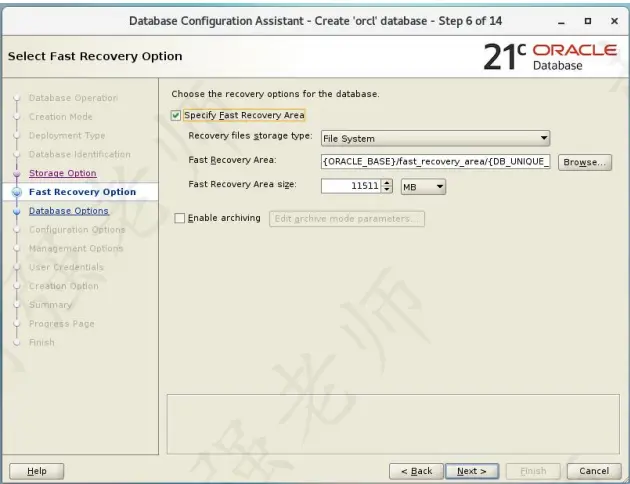This screenshot has height=484, width=630.
Task: Click the 'Fast Recovery Area:' path label
Action: 232,160
